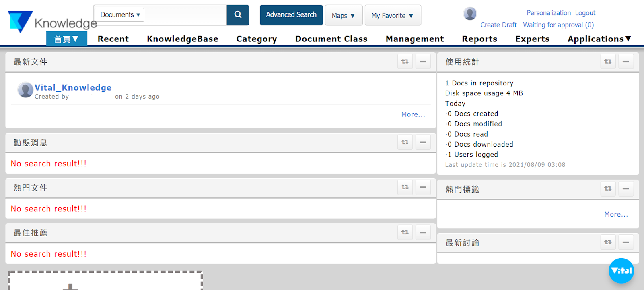Screen dimensions: 644x290
Task: Click the Create Draft link
Action: [x=498, y=25]
